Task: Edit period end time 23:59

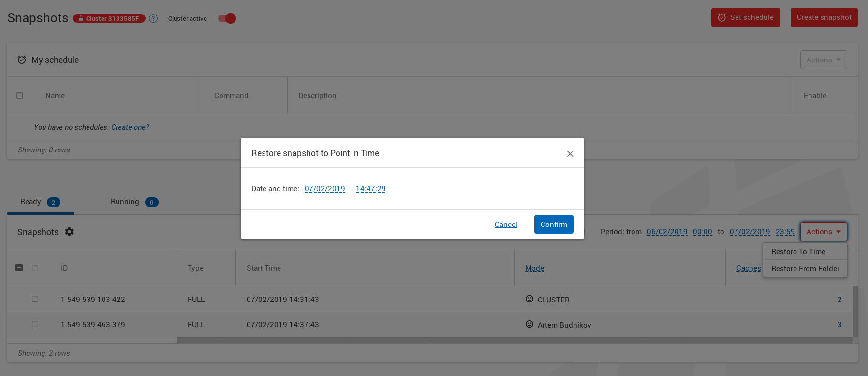Action: click(x=785, y=232)
